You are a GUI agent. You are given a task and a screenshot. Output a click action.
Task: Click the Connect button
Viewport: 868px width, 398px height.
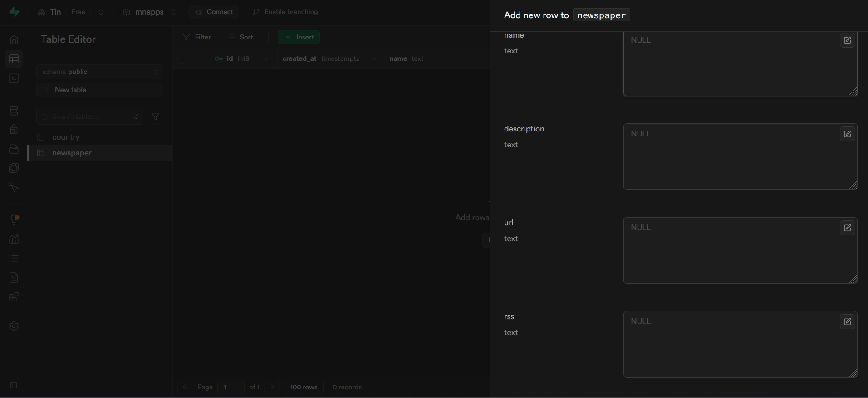point(214,12)
